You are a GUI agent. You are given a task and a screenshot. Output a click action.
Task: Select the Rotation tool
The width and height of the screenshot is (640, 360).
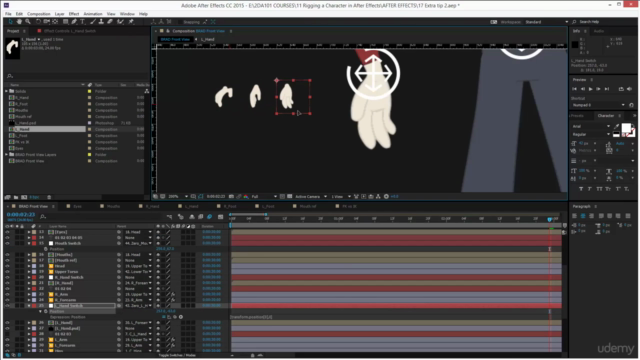pos(38,22)
